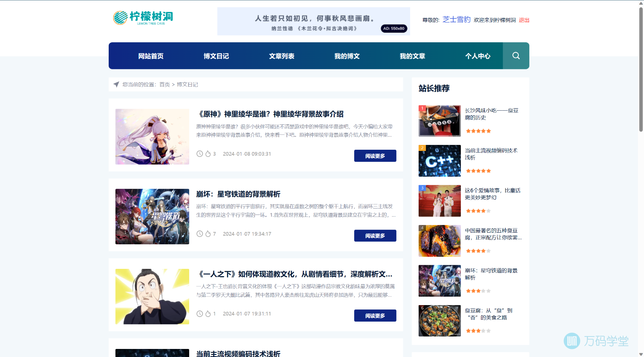644x357 pixels.
Task: Click the clock icon on the 神里绫华 post
Action: coord(200,154)
